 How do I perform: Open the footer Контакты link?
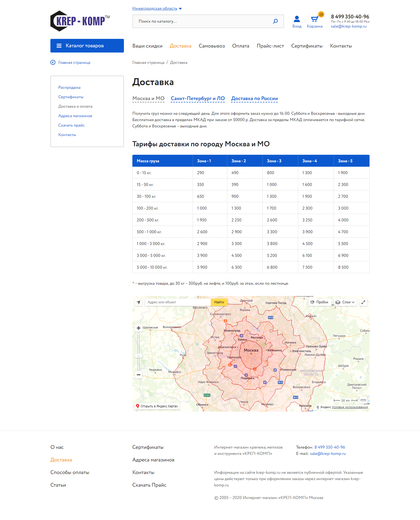click(143, 472)
